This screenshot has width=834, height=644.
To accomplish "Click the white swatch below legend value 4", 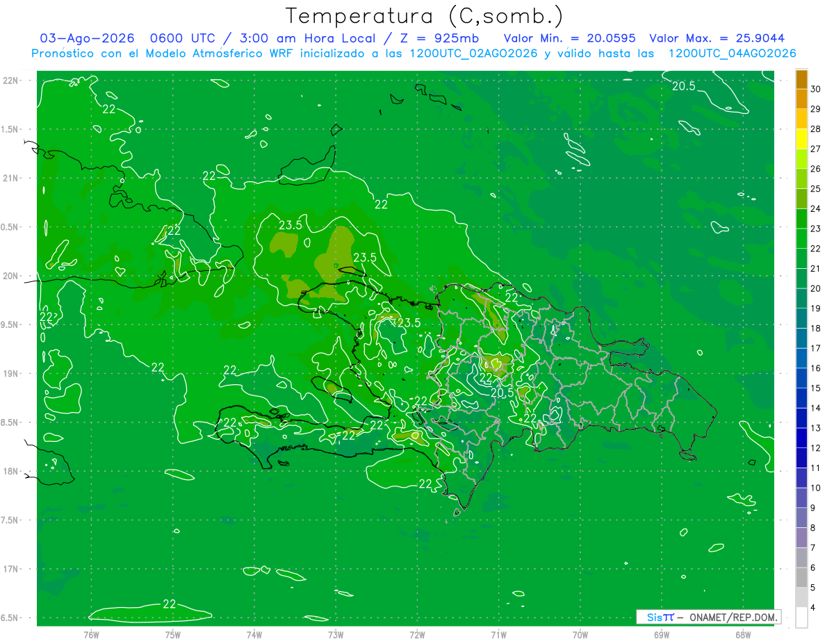I will 801,618.
